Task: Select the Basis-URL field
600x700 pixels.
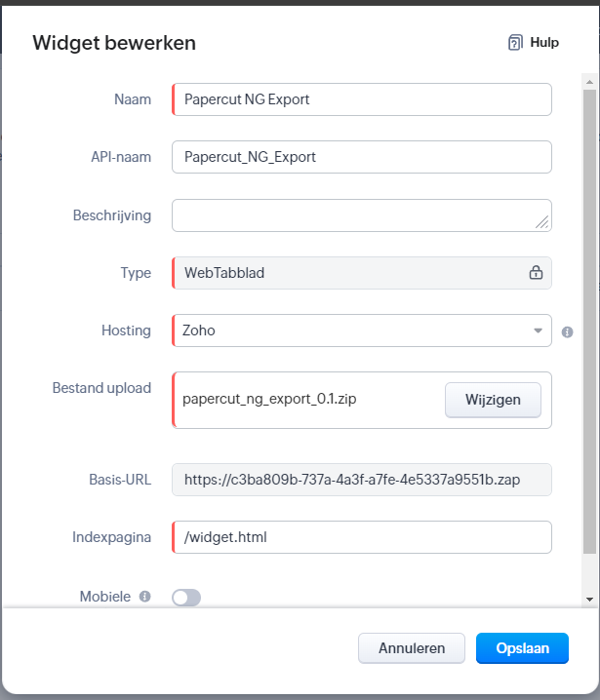Action: click(x=362, y=480)
